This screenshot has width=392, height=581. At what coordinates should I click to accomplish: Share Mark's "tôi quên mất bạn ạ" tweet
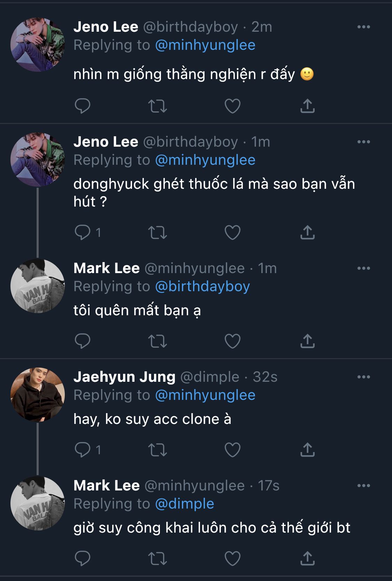307,341
